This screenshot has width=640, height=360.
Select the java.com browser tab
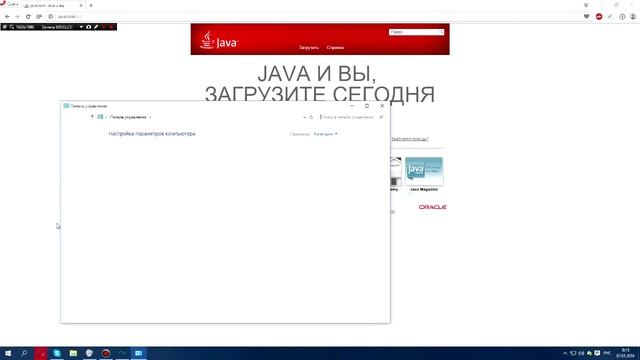point(53,5)
